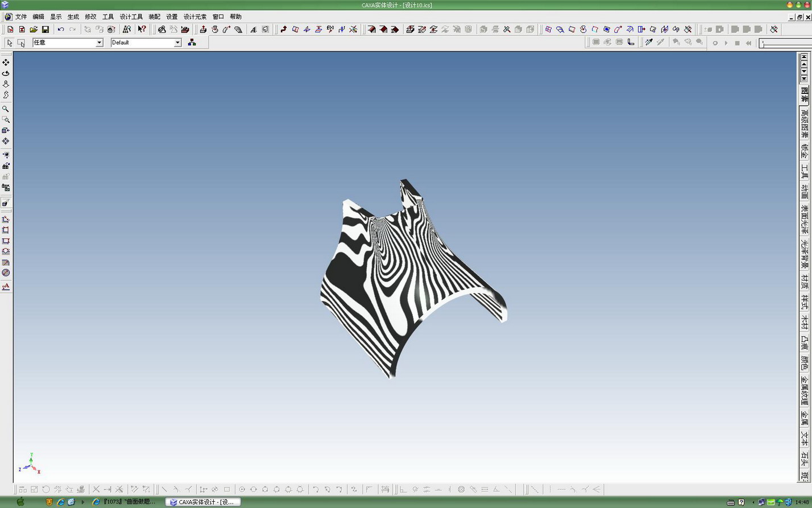
Task: Pick the eyedropper tool
Action: [649, 42]
